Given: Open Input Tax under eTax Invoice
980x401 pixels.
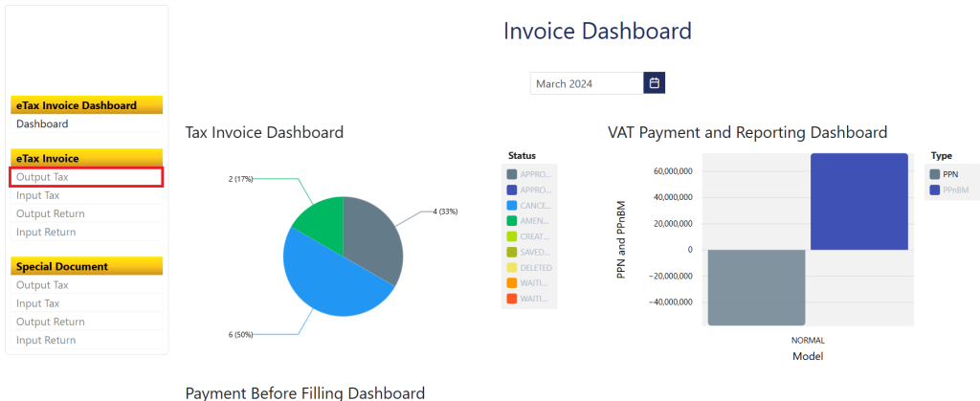Looking at the screenshot, I should pos(38,195).
